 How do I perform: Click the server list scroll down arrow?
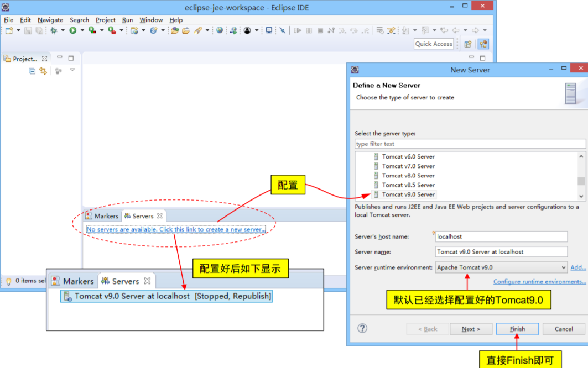point(581,196)
